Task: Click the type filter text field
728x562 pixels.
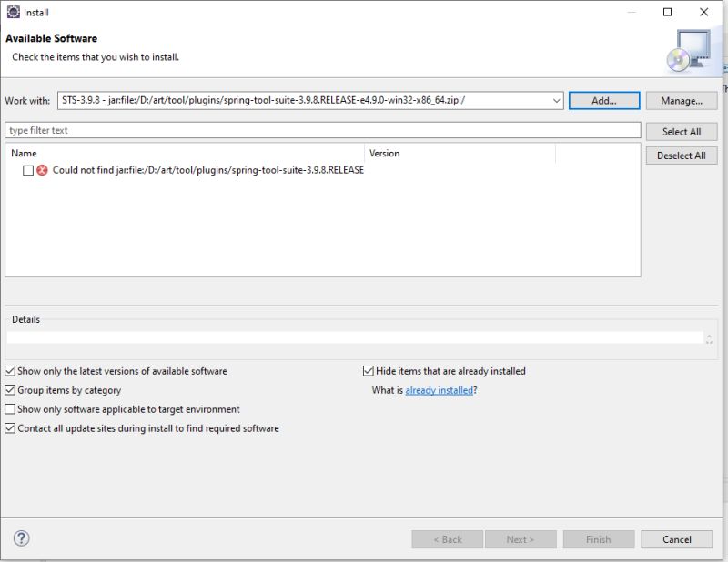Action: [x=273, y=130]
